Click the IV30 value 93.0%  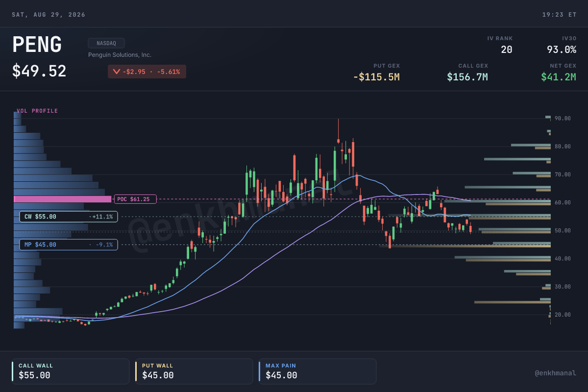(562, 49)
